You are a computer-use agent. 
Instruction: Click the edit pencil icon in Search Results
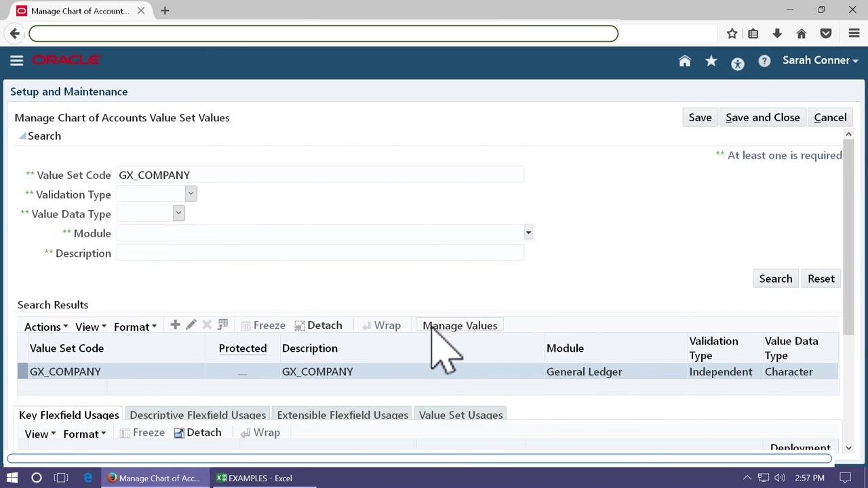[x=191, y=325]
